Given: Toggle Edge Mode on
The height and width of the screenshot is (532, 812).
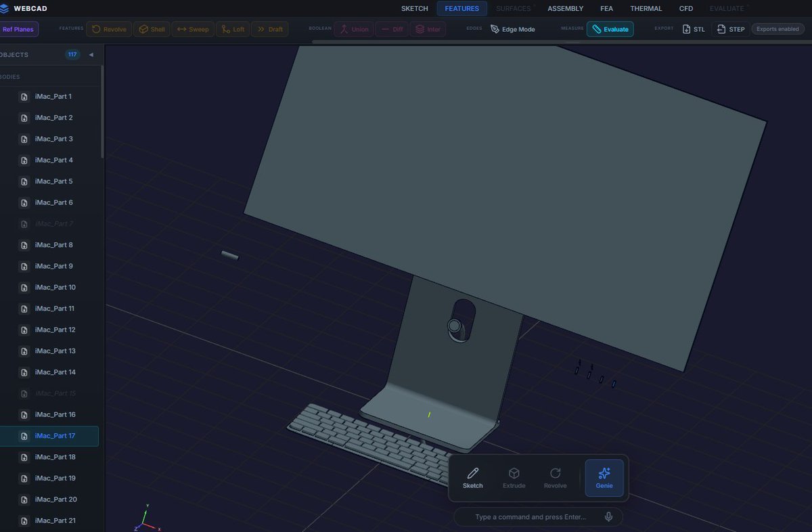Looking at the screenshot, I should tap(513, 30).
